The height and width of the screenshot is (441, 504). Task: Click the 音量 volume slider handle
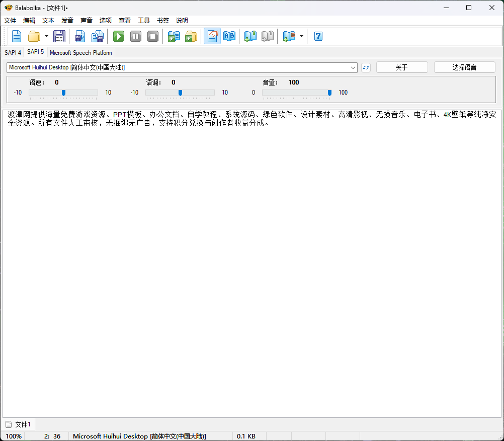point(329,93)
